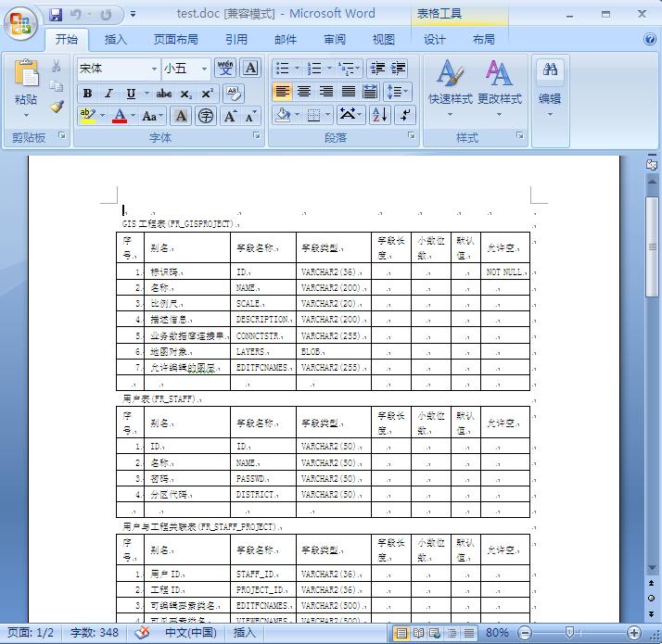This screenshot has height=644, width=662.
Task: Shrink the font size
Action: click(x=250, y=116)
